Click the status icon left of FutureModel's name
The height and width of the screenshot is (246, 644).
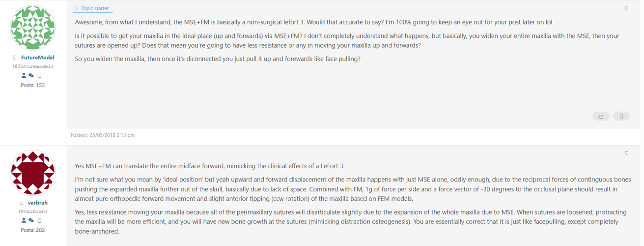[x=15, y=58]
